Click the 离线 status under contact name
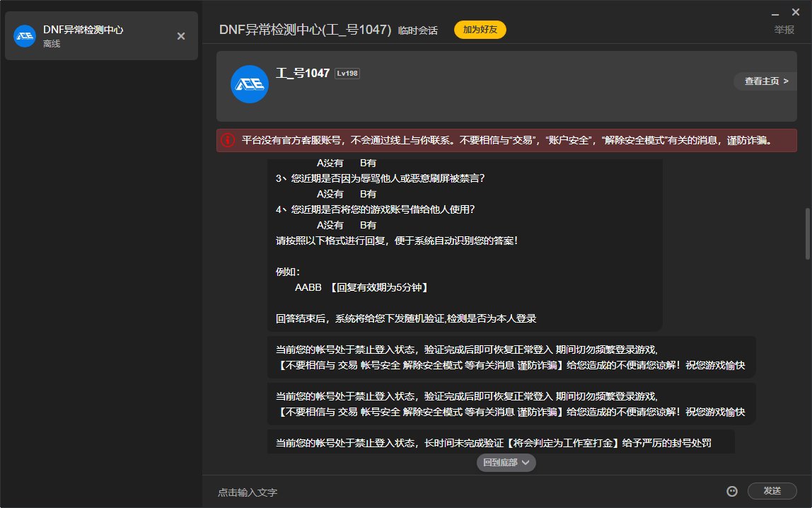812x508 pixels. pos(52,44)
